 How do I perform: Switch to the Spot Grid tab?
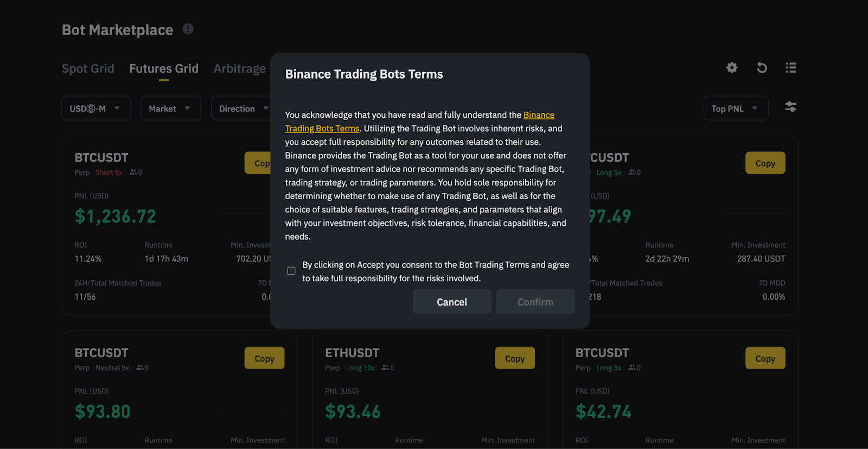pyautogui.click(x=88, y=68)
